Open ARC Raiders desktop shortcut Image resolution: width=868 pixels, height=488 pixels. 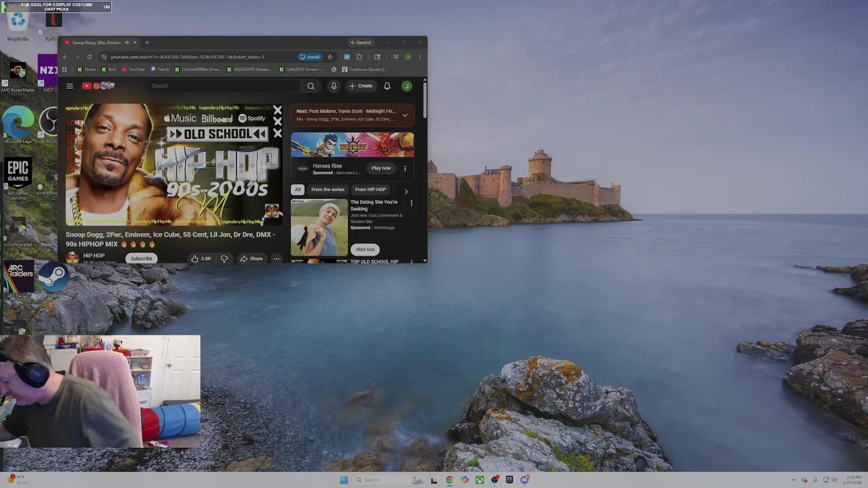(18, 280)
